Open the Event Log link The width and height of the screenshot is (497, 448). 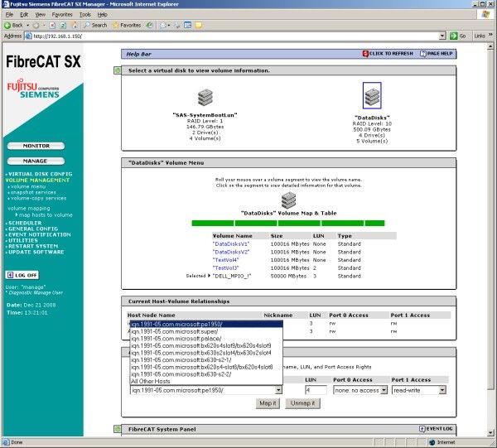click(436, 429)
